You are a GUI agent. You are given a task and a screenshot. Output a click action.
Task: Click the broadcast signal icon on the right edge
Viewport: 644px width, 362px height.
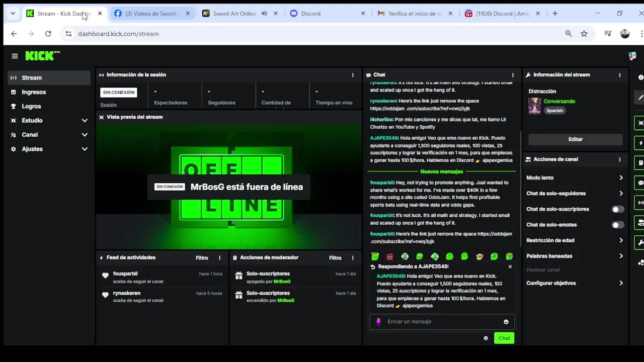(x=640, y=203)
